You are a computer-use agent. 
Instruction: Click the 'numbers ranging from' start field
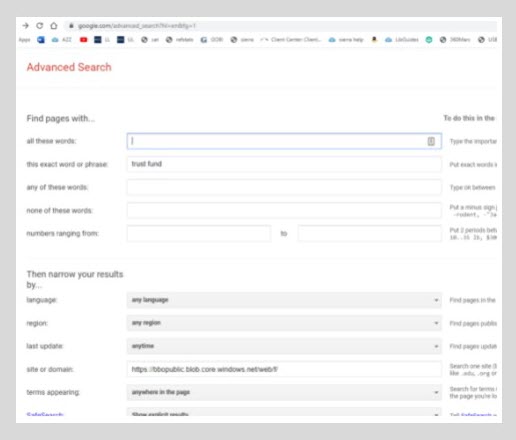(x=199, y=233)
